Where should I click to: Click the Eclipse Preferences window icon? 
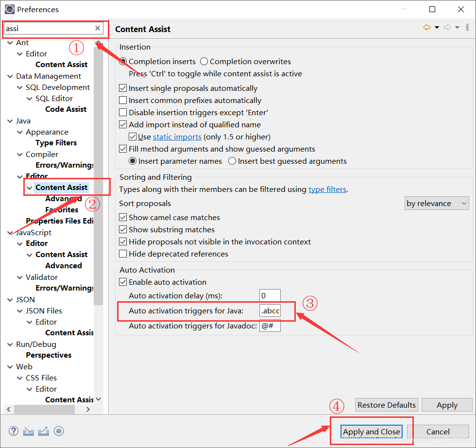click(9, 9)
